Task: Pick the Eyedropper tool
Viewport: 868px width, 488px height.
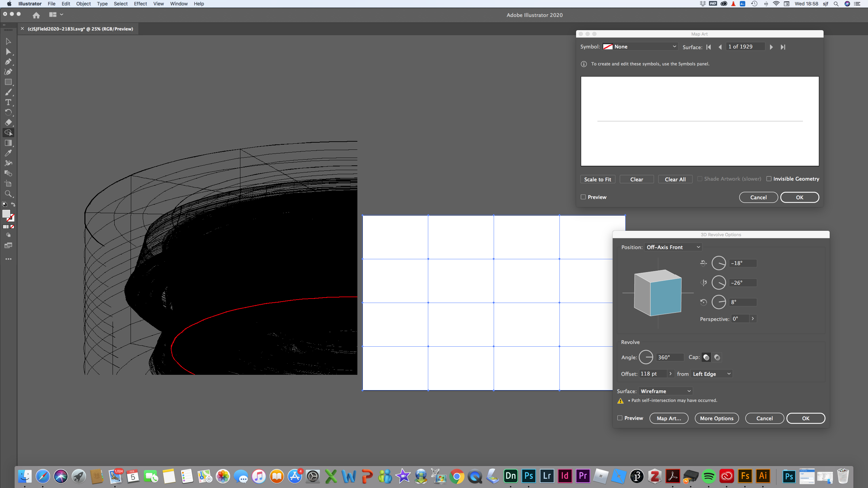Action: click(8, 153)
